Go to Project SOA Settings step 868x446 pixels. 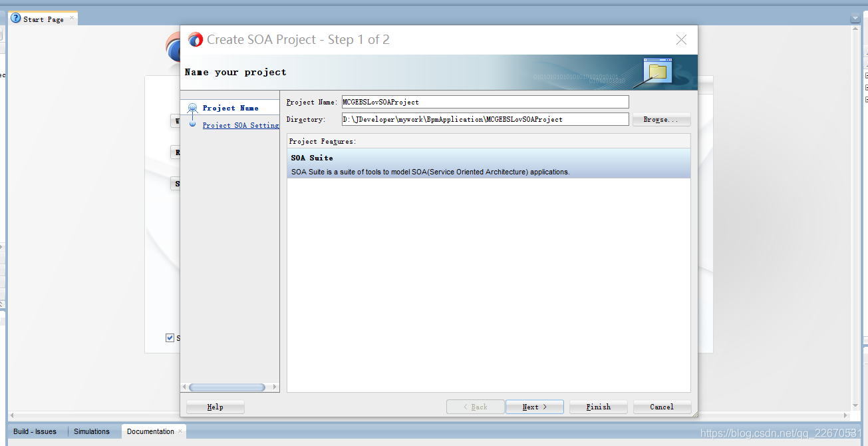(x=241, y=125)
